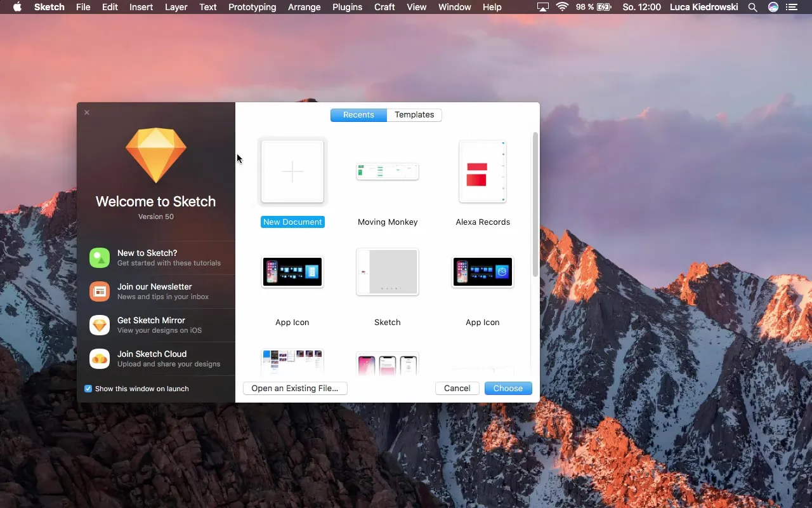Click the Alexa Records label
Viewport: 812px width, 508px height.
tap(483, 222)
